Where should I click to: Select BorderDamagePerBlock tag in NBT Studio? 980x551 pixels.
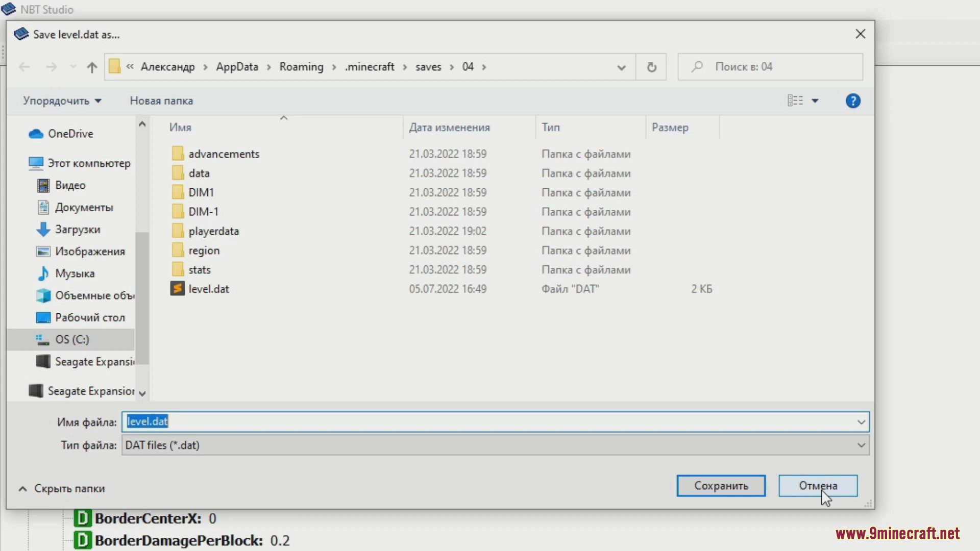182,540
